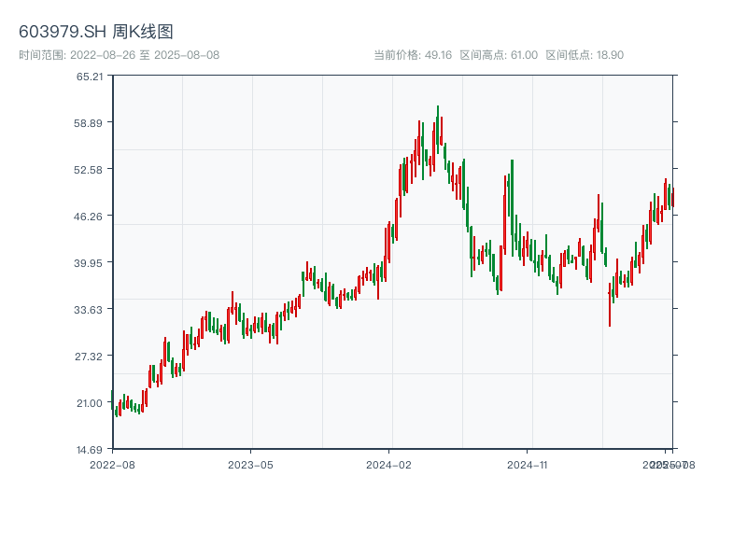Click the long red candle at the 2025 low
747x560 pixels.
[x=610, y=305]
